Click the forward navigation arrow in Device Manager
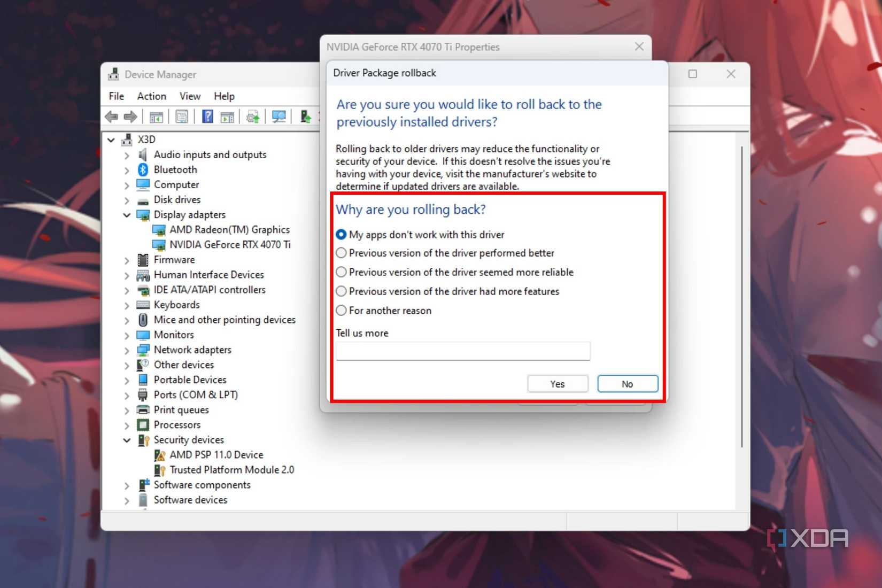The width and height of the screenshot is (882, 588). tap(130, 117)
